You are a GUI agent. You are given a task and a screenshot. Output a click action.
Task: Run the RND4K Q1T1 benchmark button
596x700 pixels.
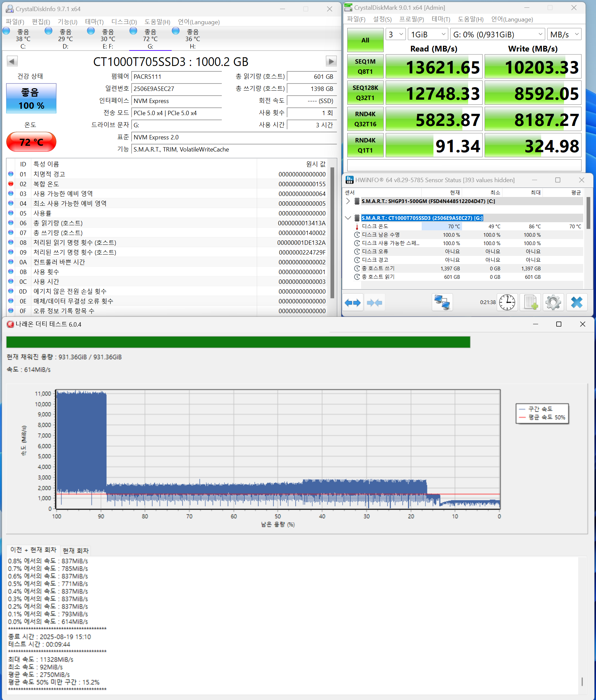click(365, 145)
